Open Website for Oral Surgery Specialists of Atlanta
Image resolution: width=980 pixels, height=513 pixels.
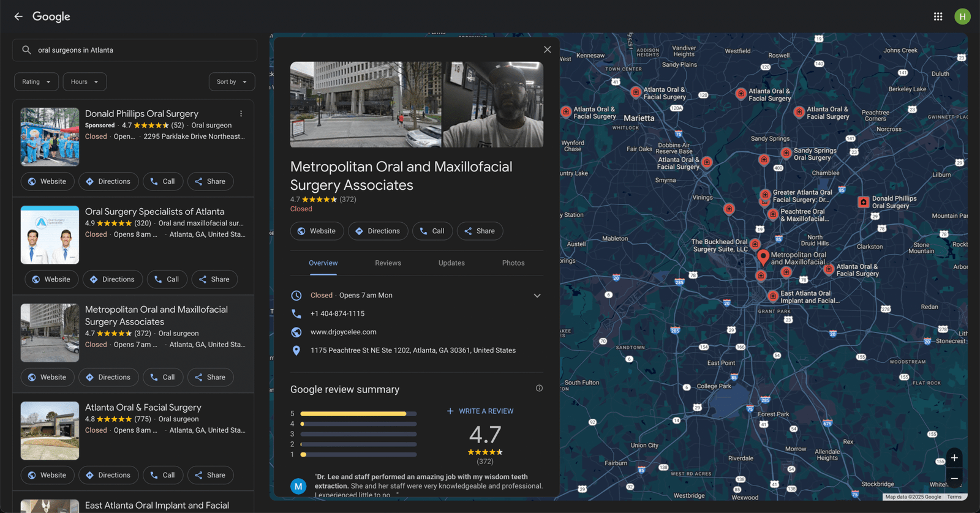tap(51, 279)
